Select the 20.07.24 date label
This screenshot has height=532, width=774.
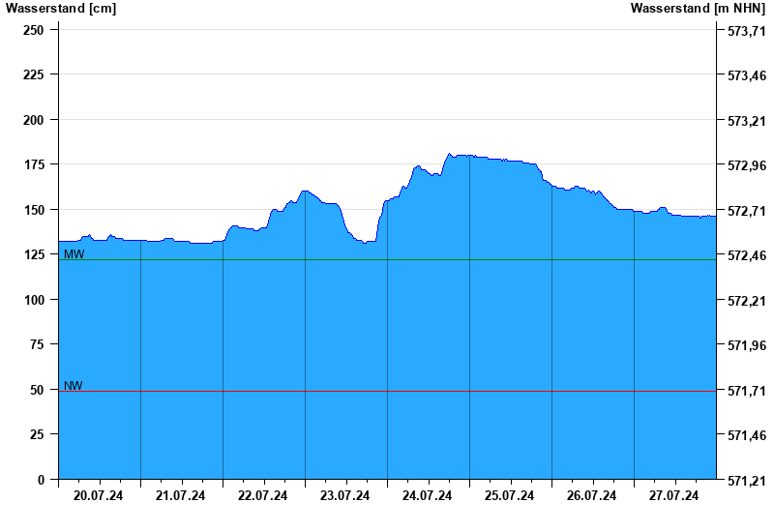tap(99, 495)
